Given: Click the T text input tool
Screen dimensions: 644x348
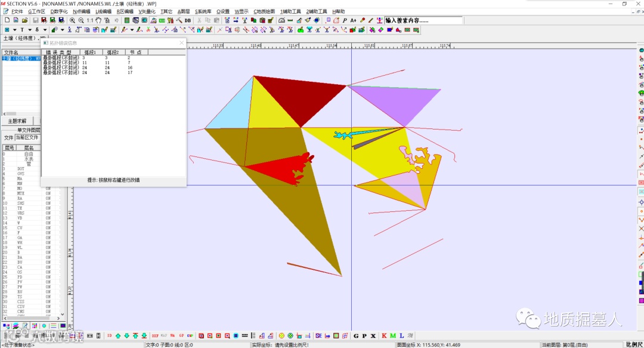Looking at the screenshot, I should pyautogui.click(x=22, y=30).
